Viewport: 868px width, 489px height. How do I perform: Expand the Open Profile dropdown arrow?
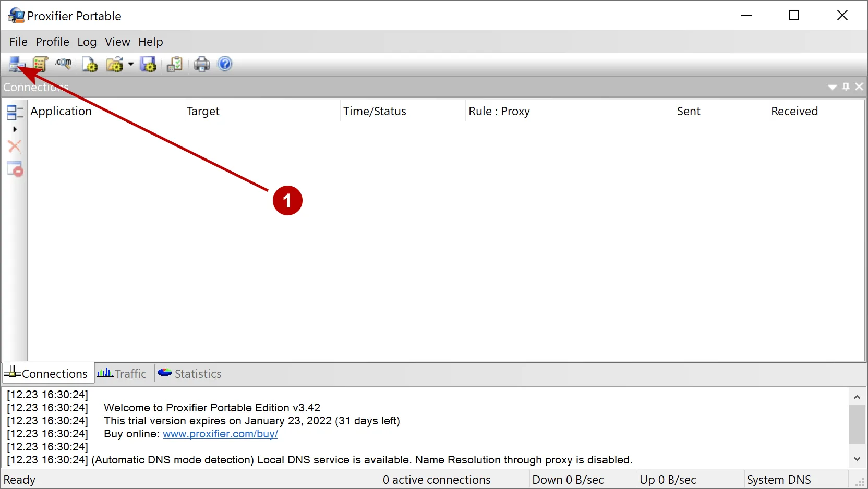click(x=130, y=64)
